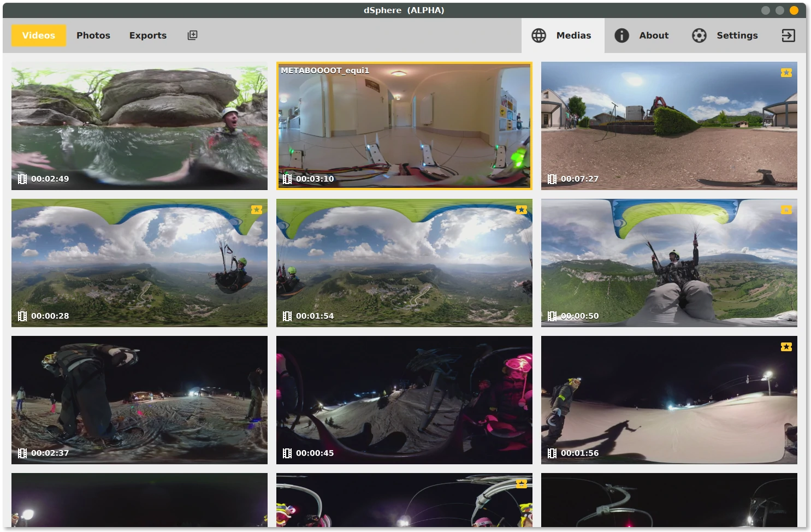The height and width of the screenshot is (532, 811).
Task: Open the 00:01:54 paragliding video
Action: [x=404, y=263]
